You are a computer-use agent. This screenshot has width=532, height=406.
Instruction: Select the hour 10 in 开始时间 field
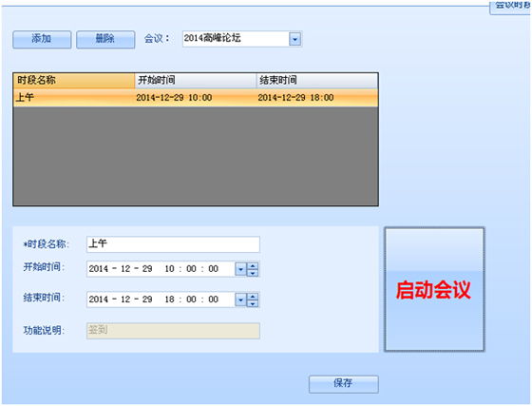[169, 269]
